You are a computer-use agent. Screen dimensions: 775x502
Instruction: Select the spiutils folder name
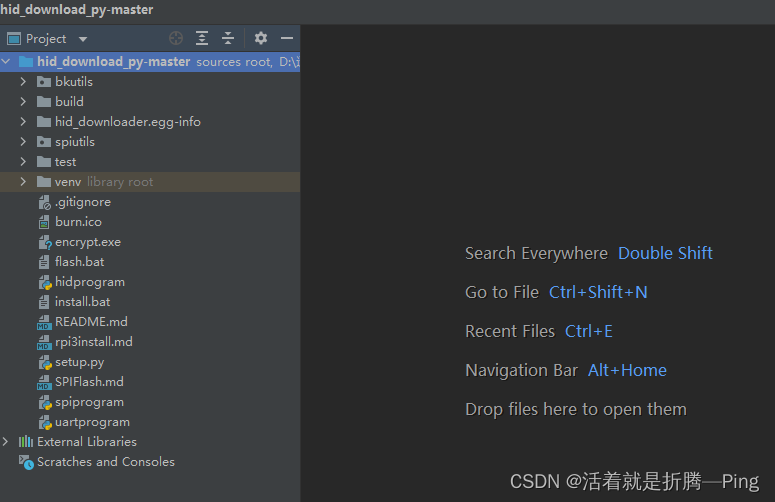(75, 142)
